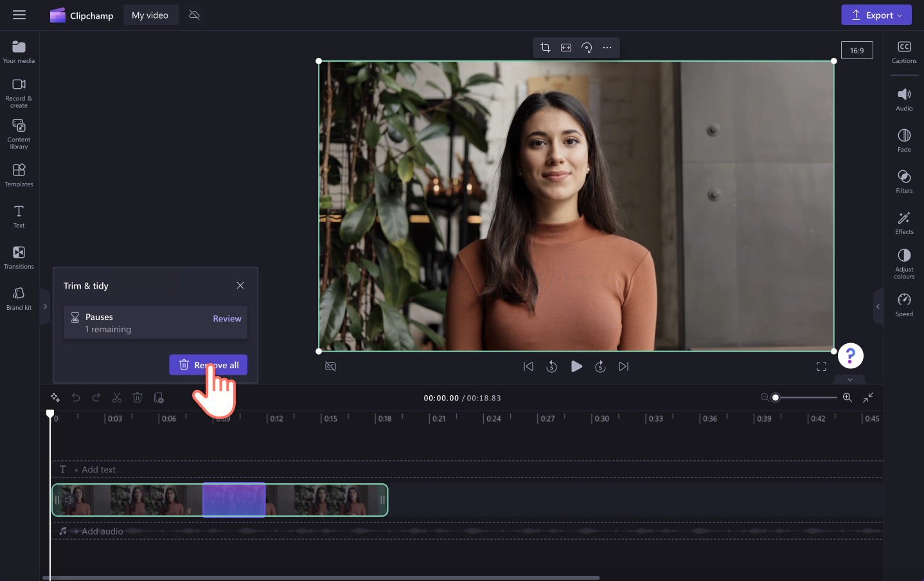
Task: Click the Remove all button
Action: click(x=208, y=365)
